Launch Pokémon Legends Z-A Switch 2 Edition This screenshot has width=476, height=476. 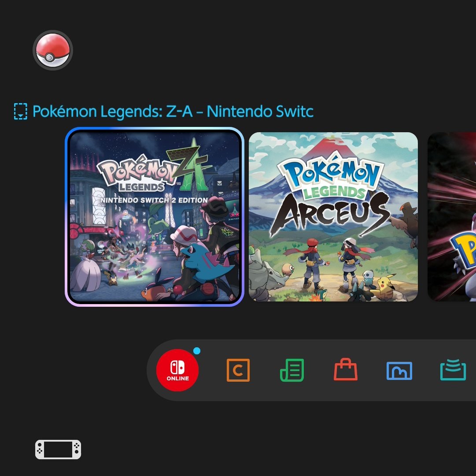(155, 217)
